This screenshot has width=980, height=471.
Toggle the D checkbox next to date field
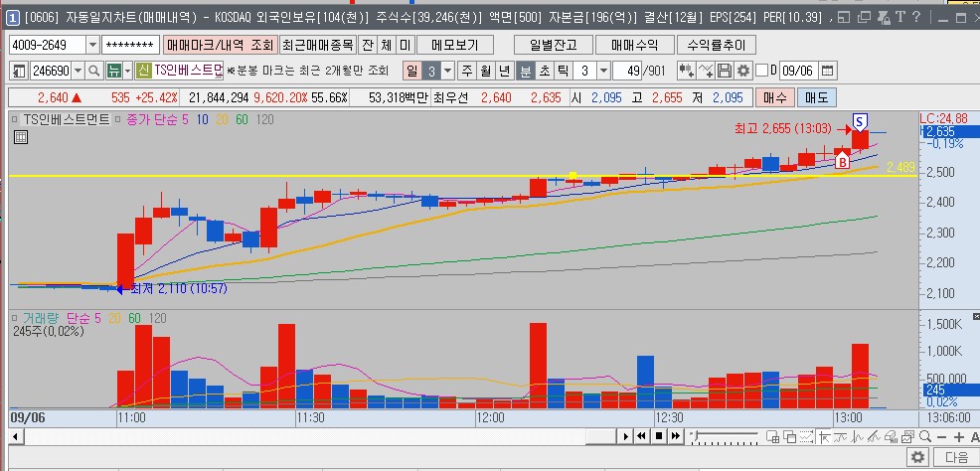(761, 71)
